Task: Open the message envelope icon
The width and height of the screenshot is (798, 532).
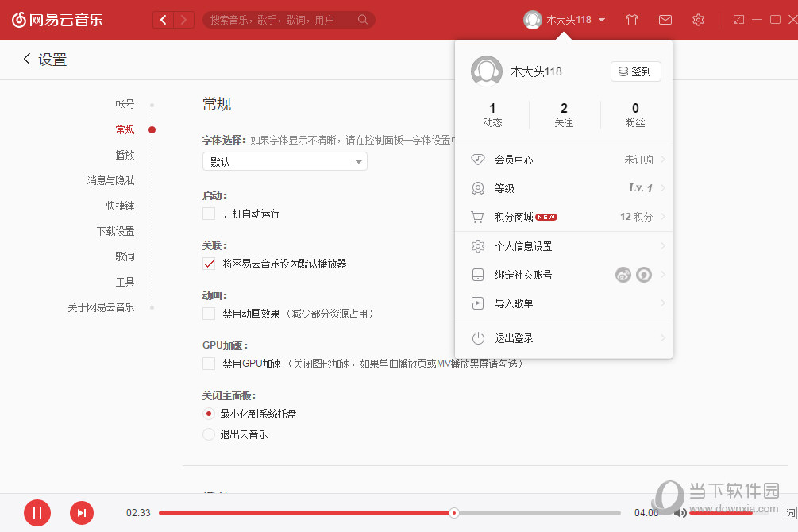Action: [665, 19]
